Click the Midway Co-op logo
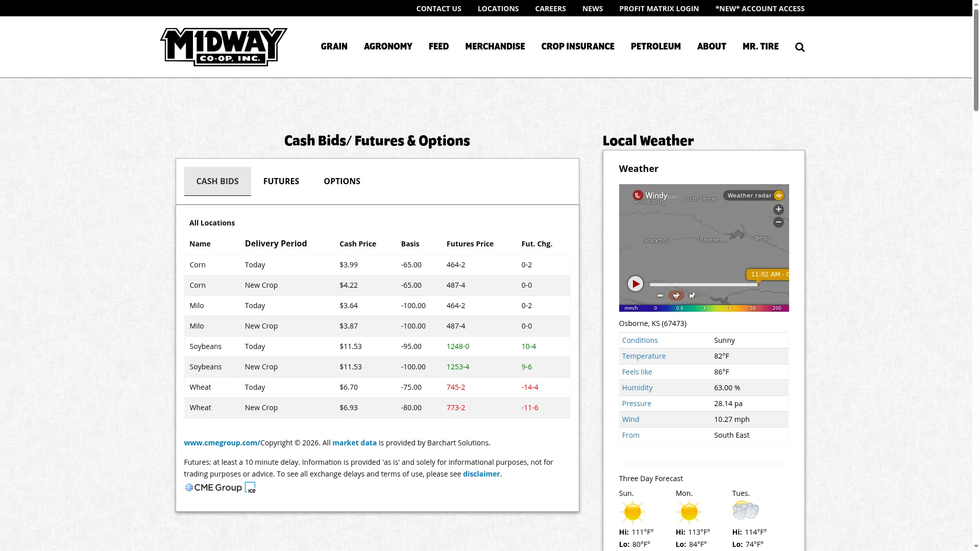The height and width of the screenshot is (551, 980). [x=224, y=47]
